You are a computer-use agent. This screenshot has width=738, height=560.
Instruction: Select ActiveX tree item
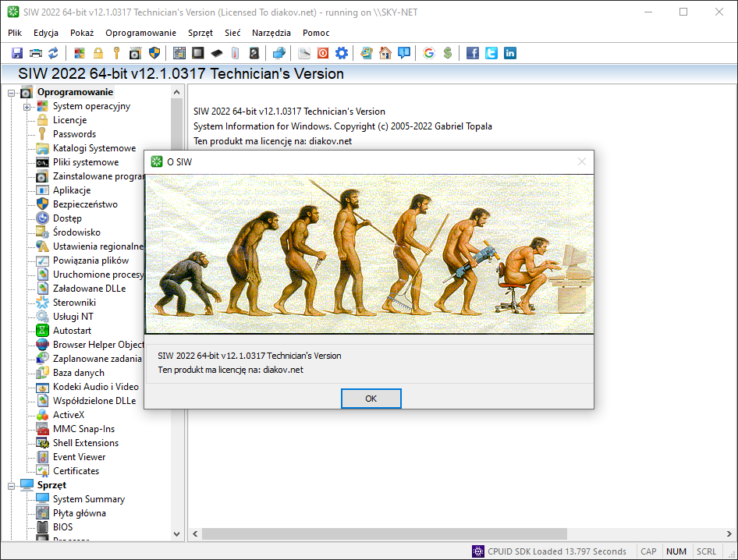pos(69,415)
